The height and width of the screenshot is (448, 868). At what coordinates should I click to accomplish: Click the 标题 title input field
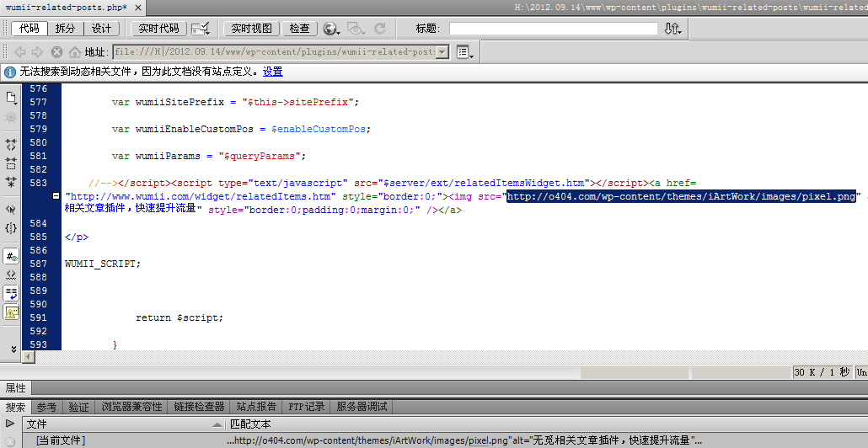(x=553, y=28)
